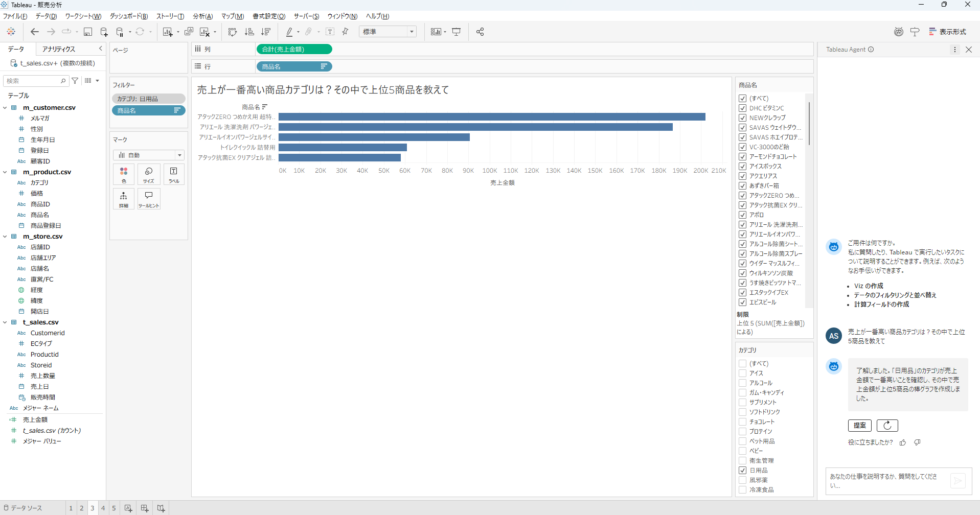Toggle Show/Hide cards toolbar icon

point(436,32)
